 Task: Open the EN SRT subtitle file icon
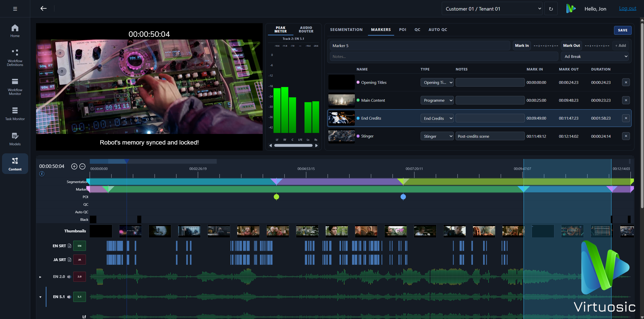[70, 246]
